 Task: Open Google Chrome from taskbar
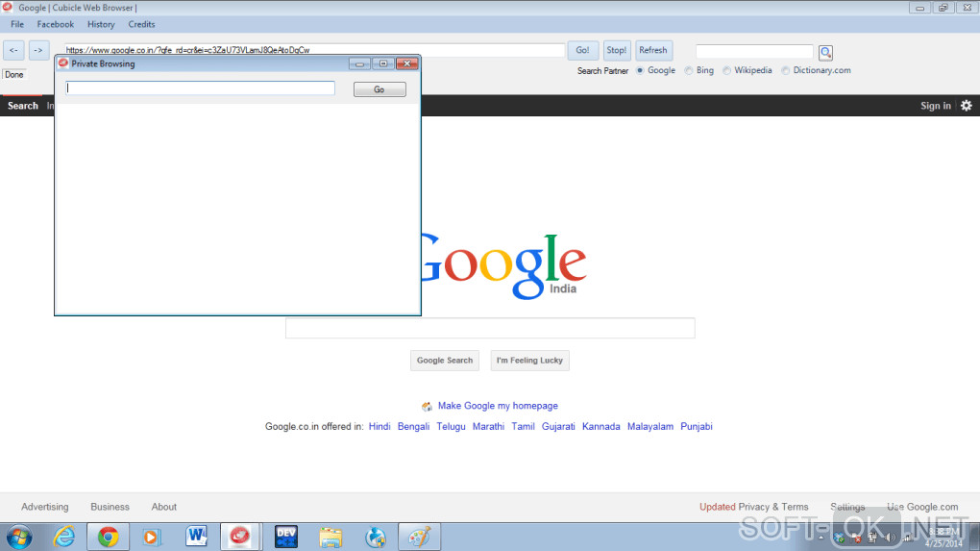tap(108, 537)
